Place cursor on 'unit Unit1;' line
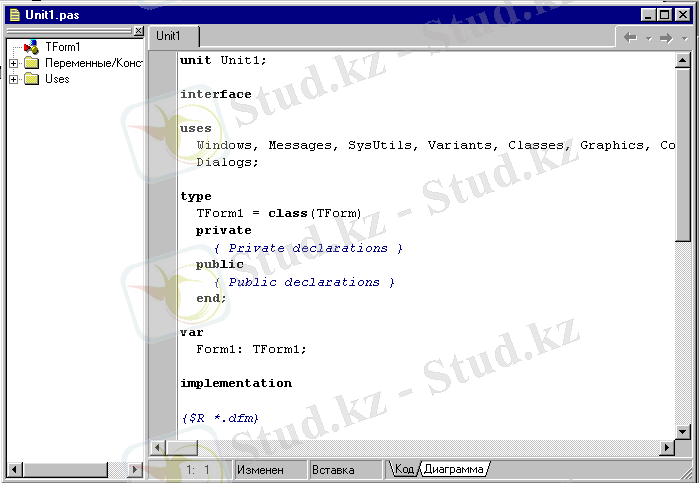699x483 pixels. point(223,60)
